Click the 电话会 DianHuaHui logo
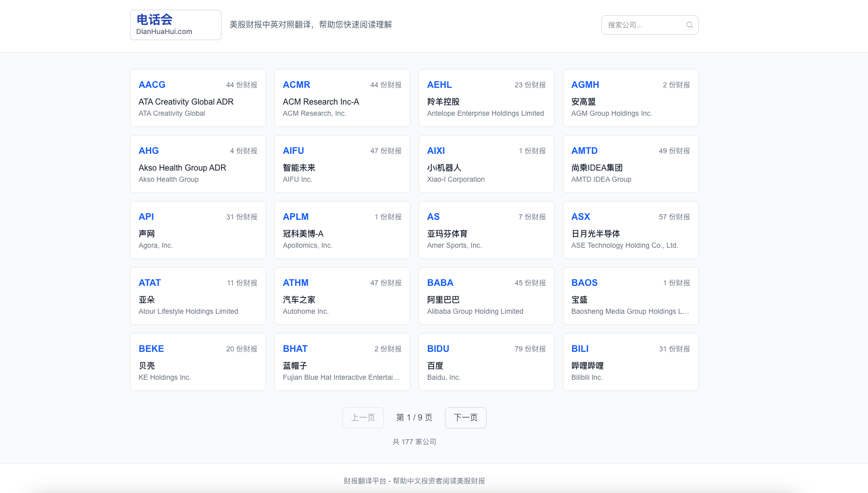 pyautogui.click(x=175, y=24)
